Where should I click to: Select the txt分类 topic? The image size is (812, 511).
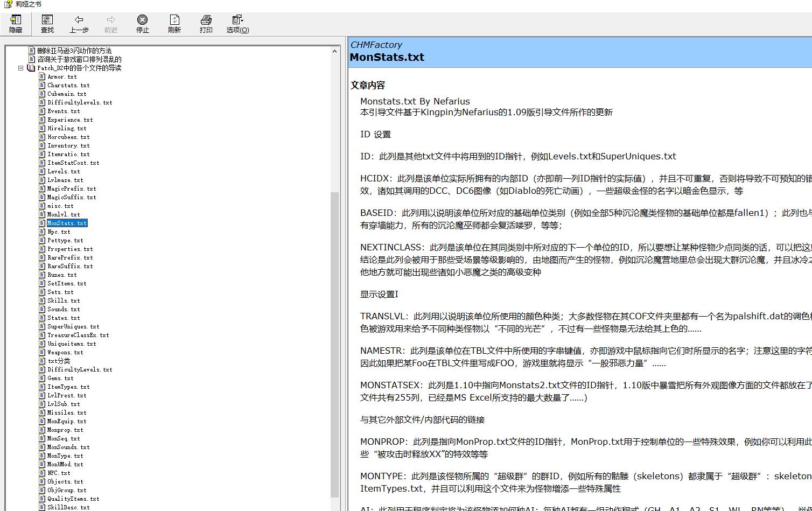[59, 361]
